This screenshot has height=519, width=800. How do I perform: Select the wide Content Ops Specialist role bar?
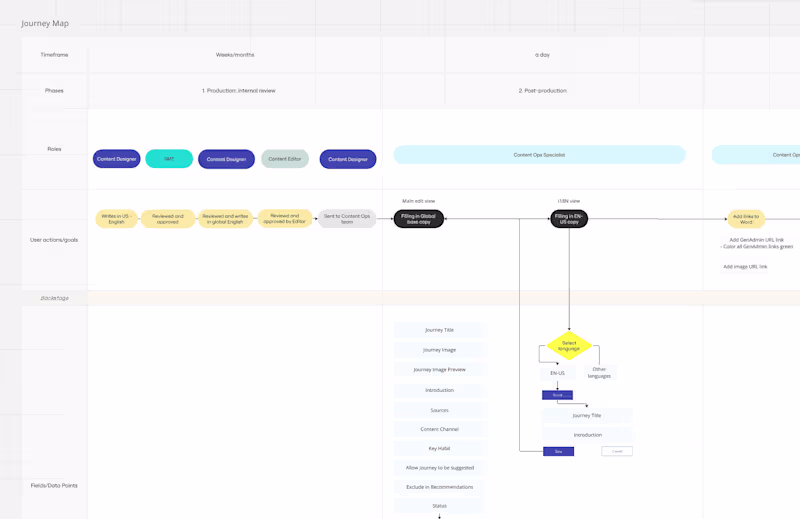pos(539,155)
